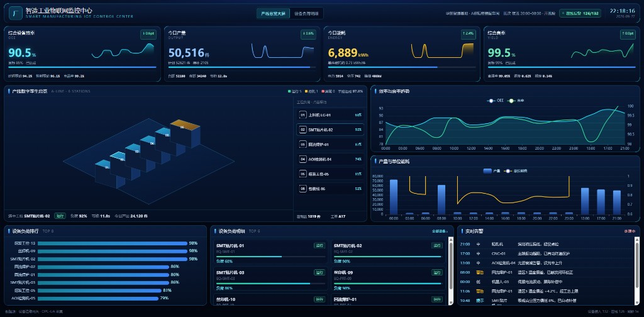Select the 00:00 output bar in production chart
Image resolution: width=644 pixels, height=317 pixels.
[x=394, y=197]
